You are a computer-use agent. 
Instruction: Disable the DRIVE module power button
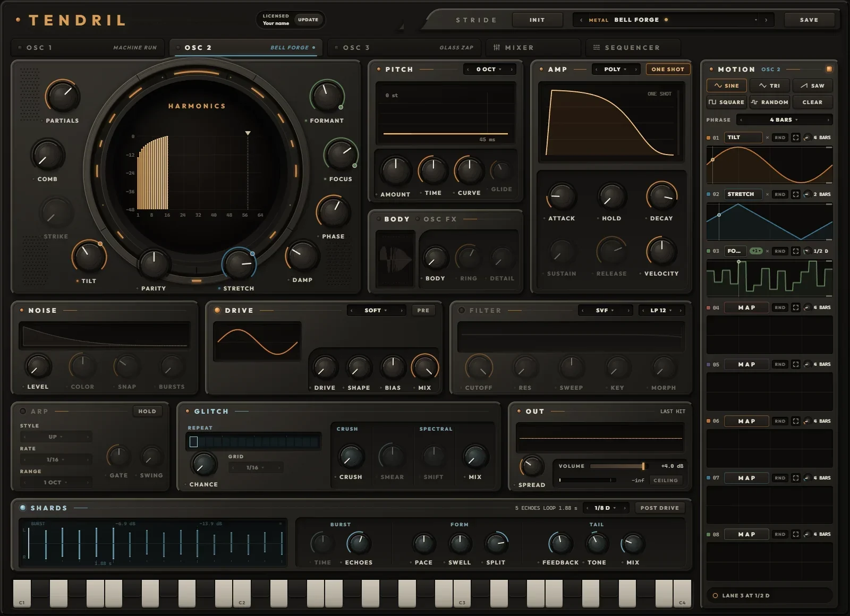pyautogui.click(x=217, y=310)
